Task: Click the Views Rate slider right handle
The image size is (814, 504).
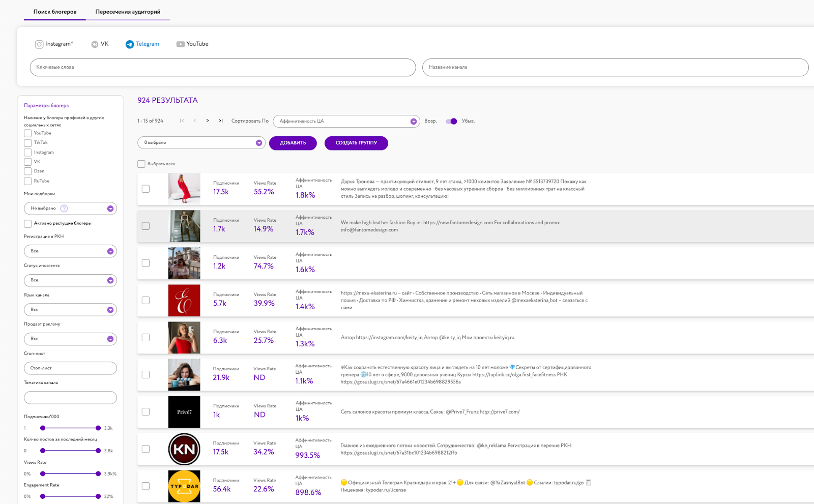Action: 98,473
